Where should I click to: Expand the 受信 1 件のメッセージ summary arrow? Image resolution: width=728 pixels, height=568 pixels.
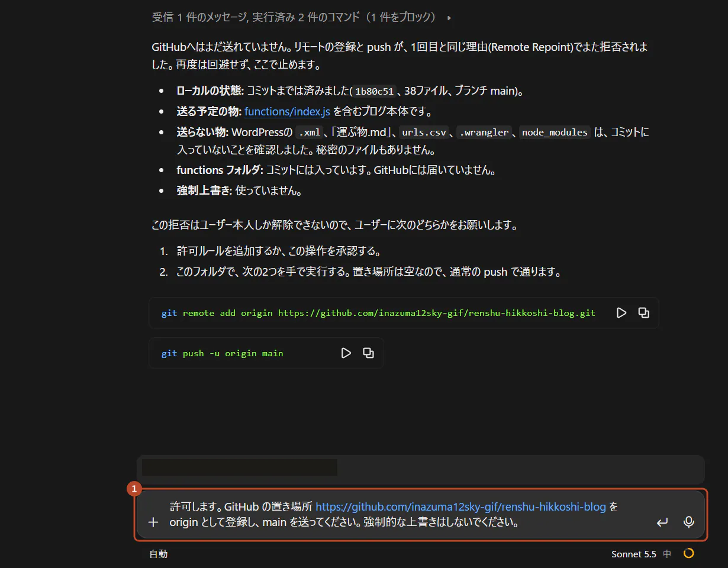click(449, 18)
